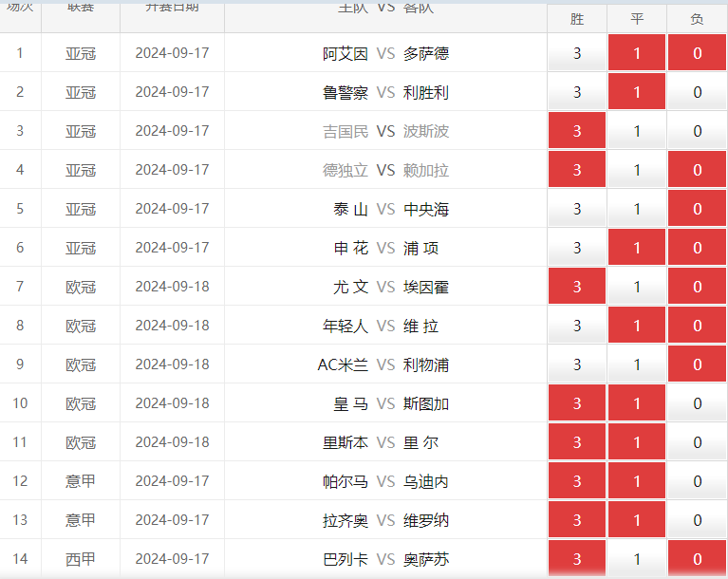Select win (3) for 申花 vs 浦项

pos(577,248)
